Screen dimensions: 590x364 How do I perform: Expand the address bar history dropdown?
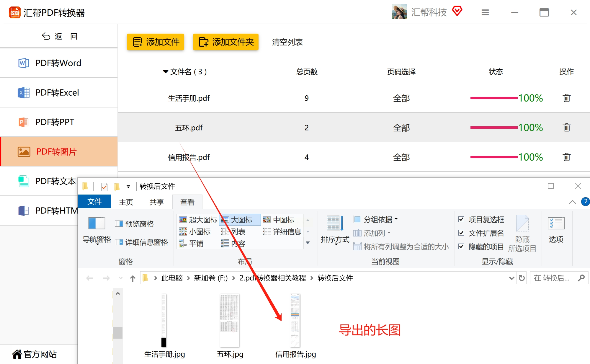point(511,278)
